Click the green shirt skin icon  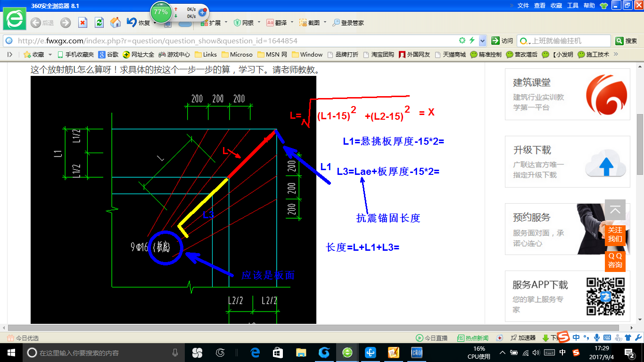[603, 6]
